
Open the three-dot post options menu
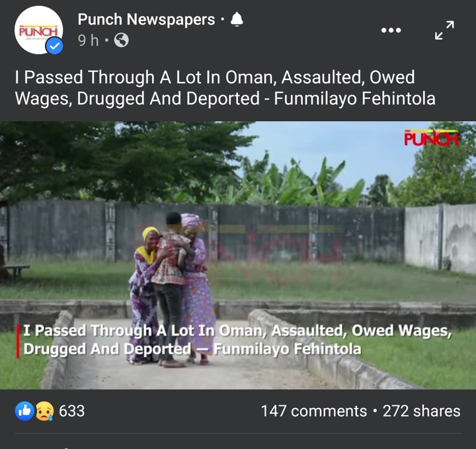[x=391, y=30]
